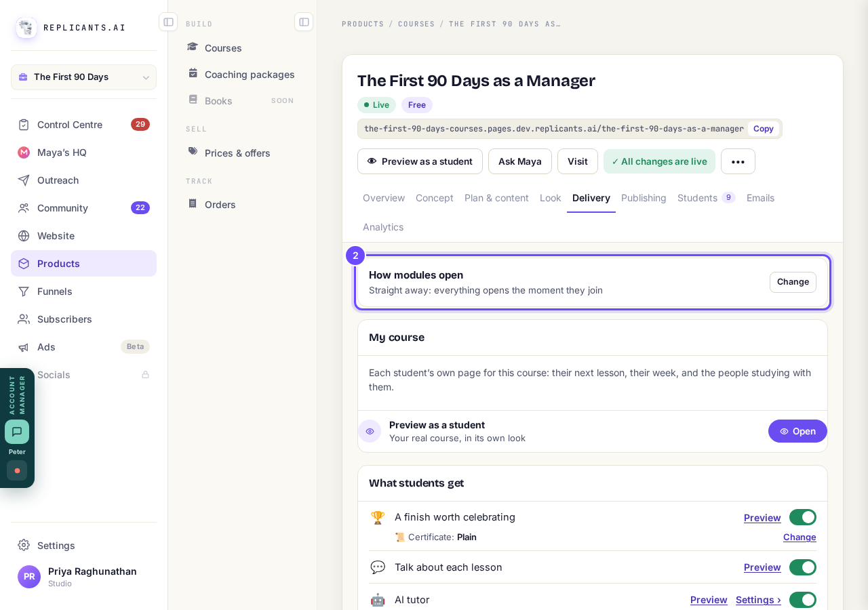Switch to the Publishing tab
868x610 pixels.
pyautogui.click(x=644, y=198)
